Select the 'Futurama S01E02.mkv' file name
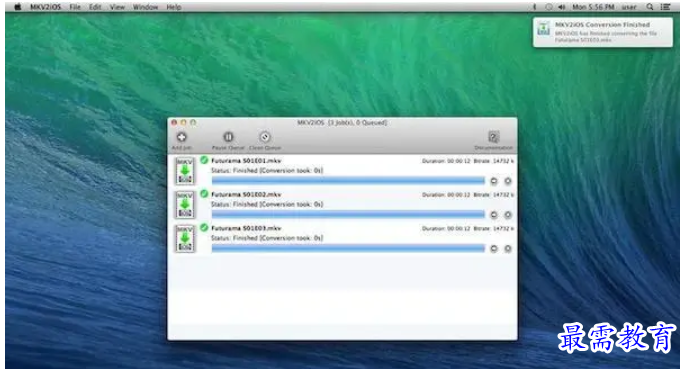682x369 pixels. tap(246, 195)
